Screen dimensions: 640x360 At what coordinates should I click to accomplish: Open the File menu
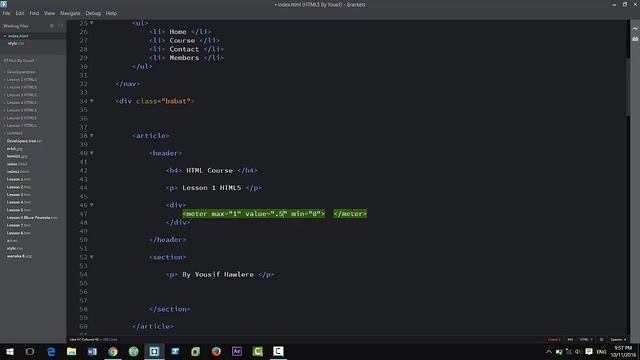6,13
